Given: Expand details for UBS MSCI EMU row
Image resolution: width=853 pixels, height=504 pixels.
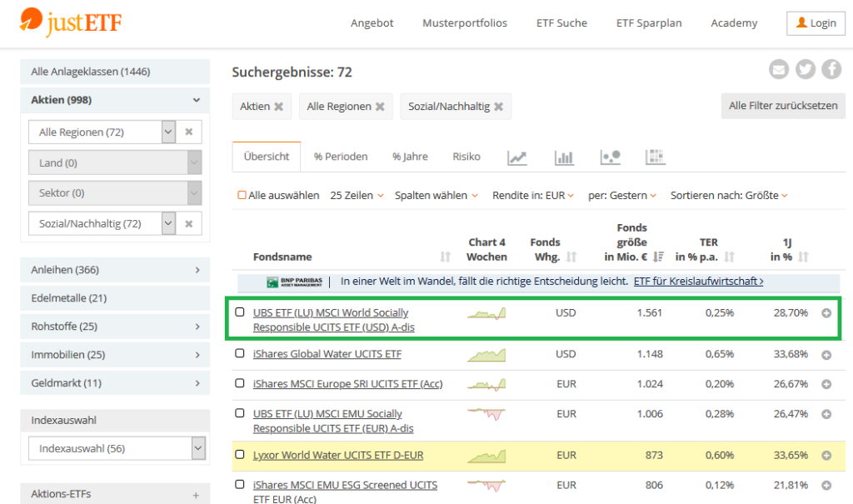Looking at the screenshot, I should pos(826,414).
